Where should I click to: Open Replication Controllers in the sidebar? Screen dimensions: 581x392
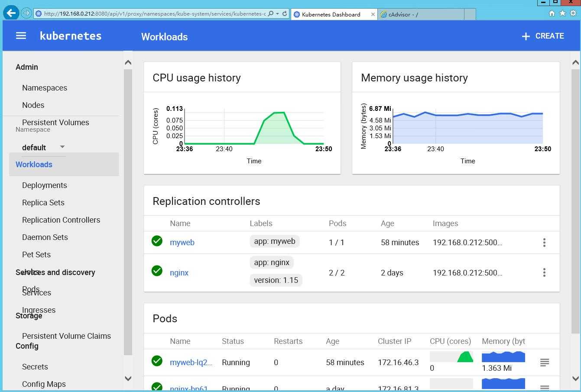61,220
